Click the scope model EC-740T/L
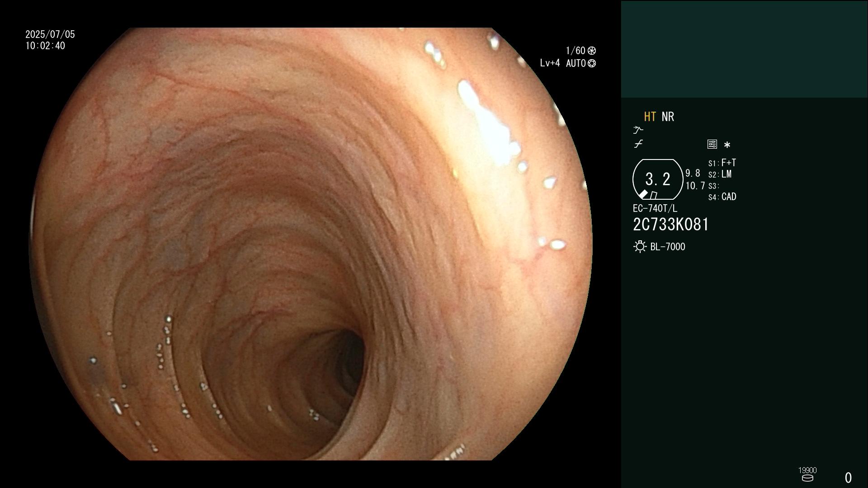The height and width of the screenshot is (488, 868). pyautogui.click(x=655, y=208)
